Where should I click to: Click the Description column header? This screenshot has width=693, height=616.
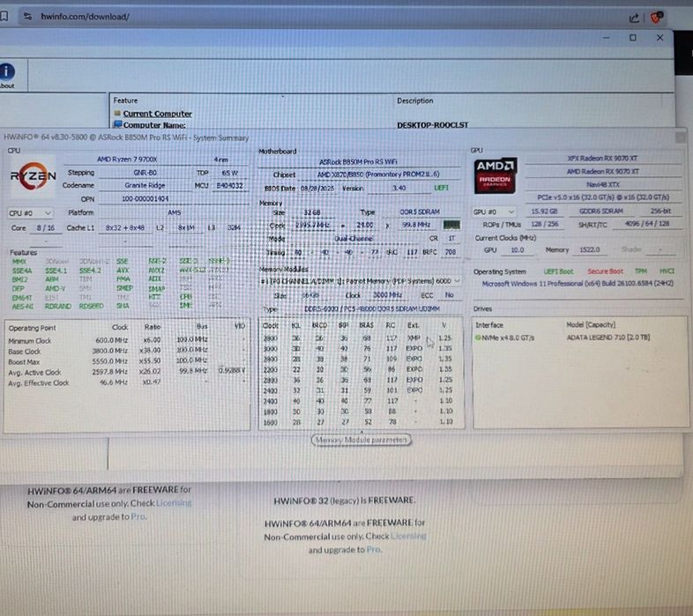click(414, 100)
